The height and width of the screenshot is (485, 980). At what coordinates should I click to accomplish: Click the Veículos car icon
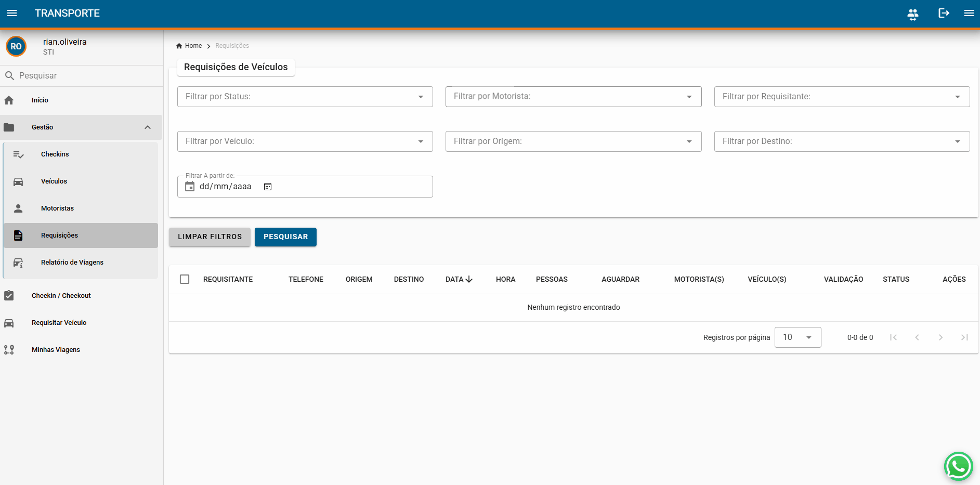pos(18,181)
